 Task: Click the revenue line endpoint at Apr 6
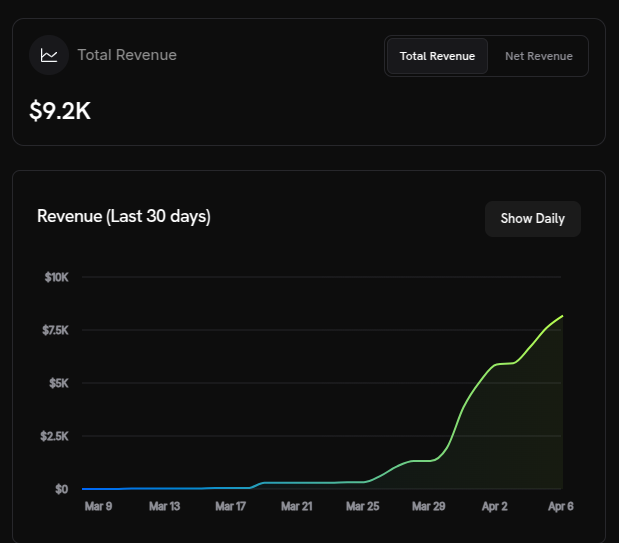[x=562, y=316]
